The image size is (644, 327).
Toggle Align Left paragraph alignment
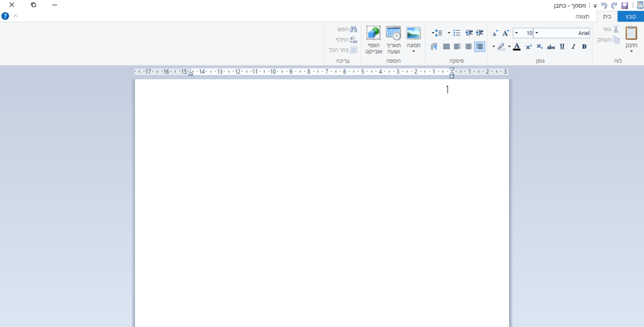pos(457,47)
